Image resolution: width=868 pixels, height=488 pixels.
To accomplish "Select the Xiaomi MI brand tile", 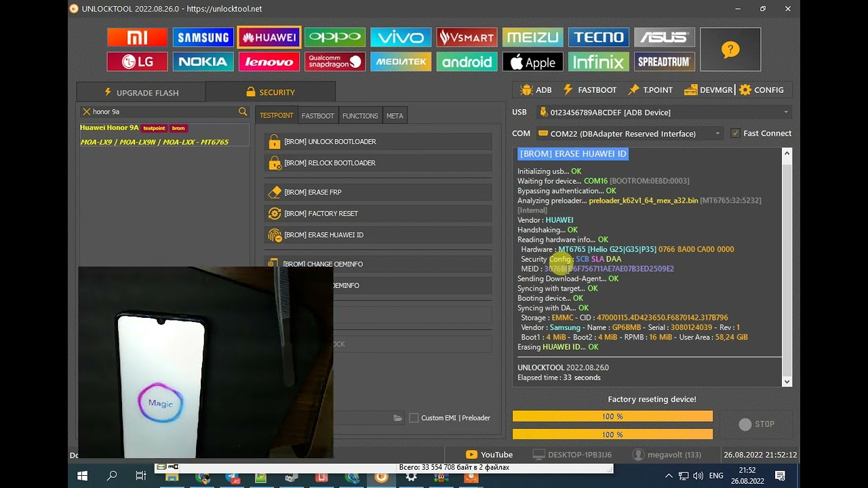I will (137, 37).
